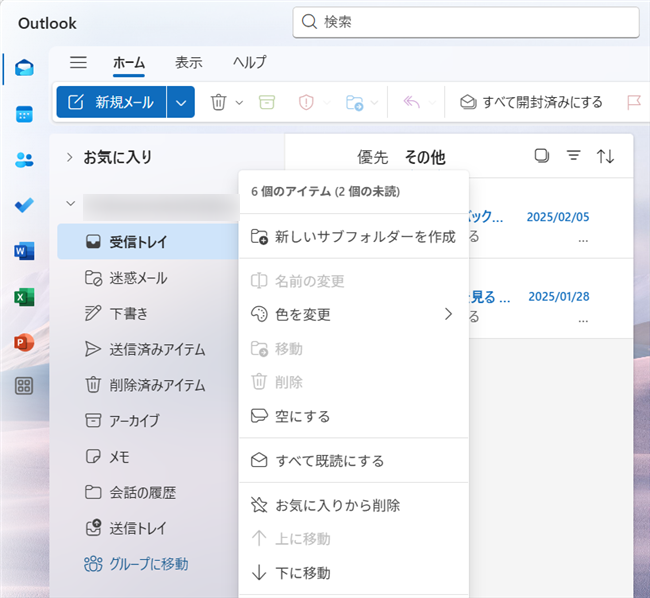Launch PowerPoint from the left sidebar
The height and width of the screenshot is (598, 650).
[24, 342]
